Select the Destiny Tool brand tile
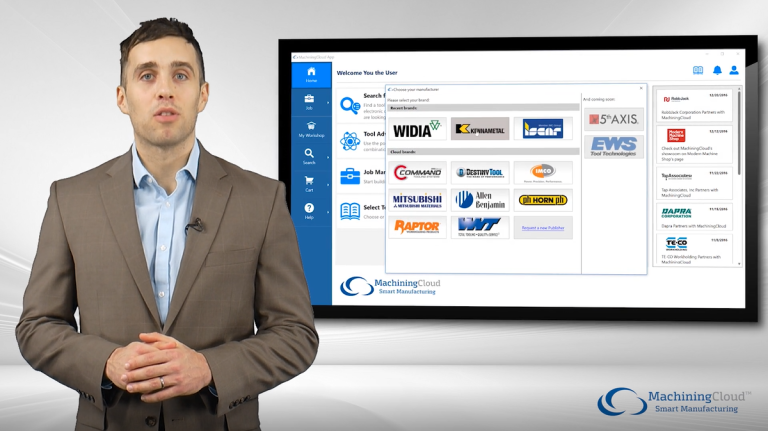 [480, 172]
